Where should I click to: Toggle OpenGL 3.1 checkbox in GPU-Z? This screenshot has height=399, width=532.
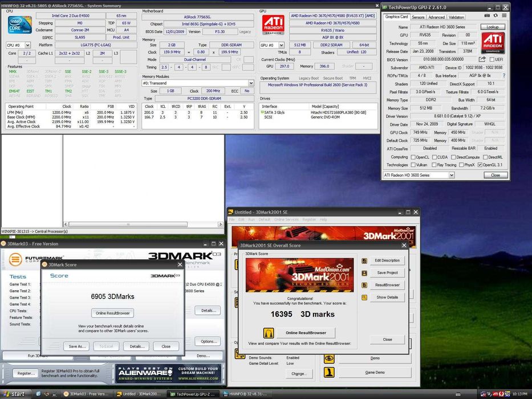tap(480, 165)
